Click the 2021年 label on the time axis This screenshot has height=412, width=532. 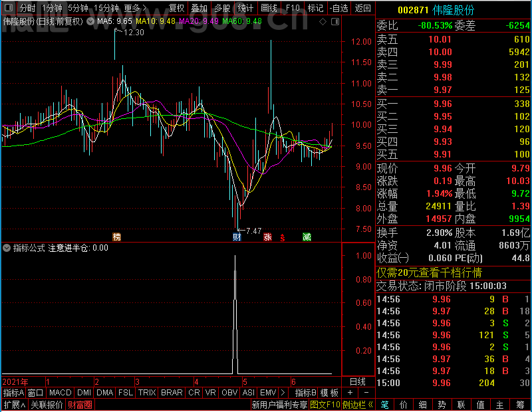(15, 382)
